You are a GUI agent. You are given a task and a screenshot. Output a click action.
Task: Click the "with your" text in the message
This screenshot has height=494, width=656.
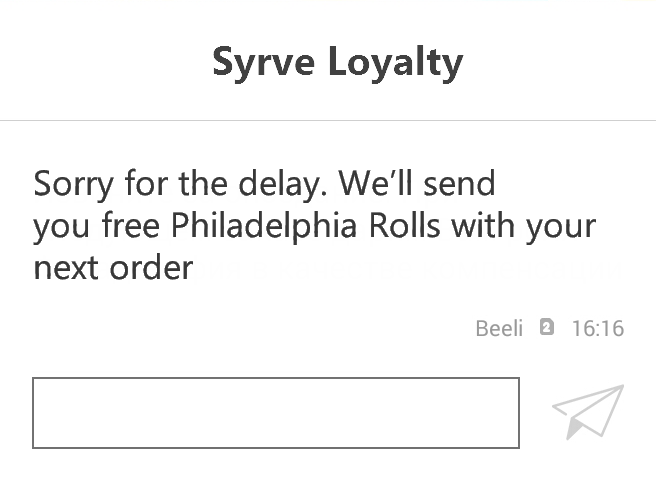pos(523,226)
